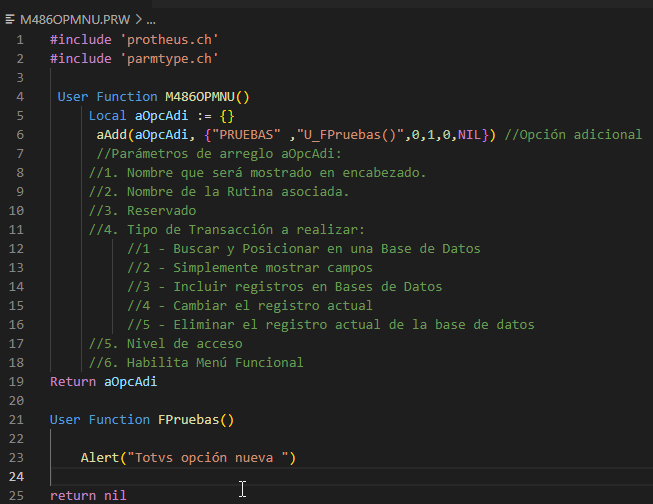Click the M486OPMNU.PRW breadcrumb file name
The image size is (653, 504).
75,20
